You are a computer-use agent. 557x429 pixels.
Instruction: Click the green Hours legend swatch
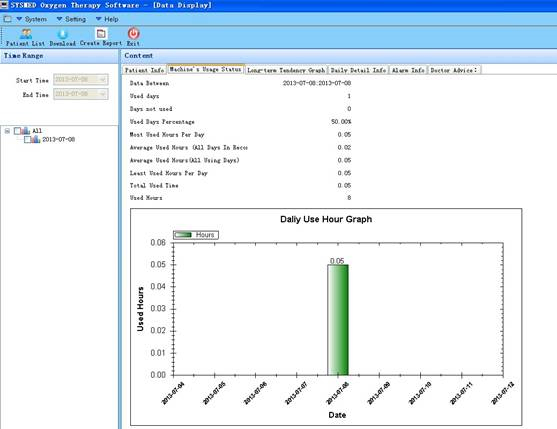(x=183, y=235)
